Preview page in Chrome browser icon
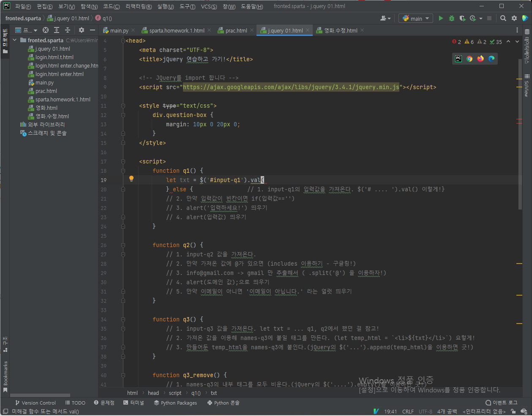The image size is (532, 416). click(469, 59)
